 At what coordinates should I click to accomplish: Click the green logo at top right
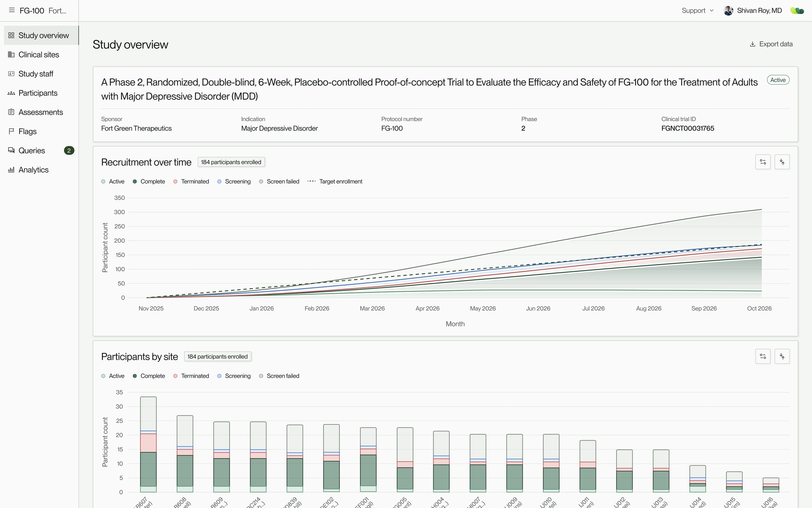pyautogui.click(x=797, y=11)
